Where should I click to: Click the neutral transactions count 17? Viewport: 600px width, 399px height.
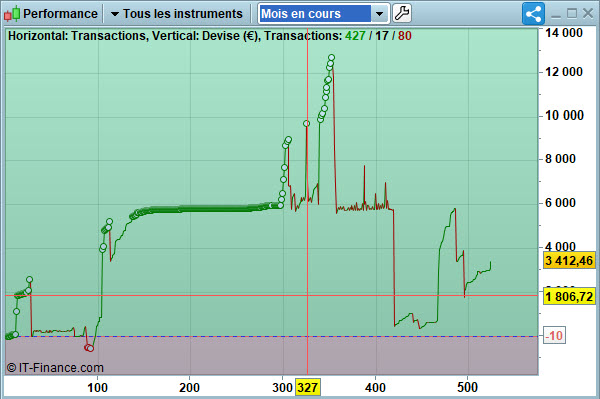coord(382,36)
